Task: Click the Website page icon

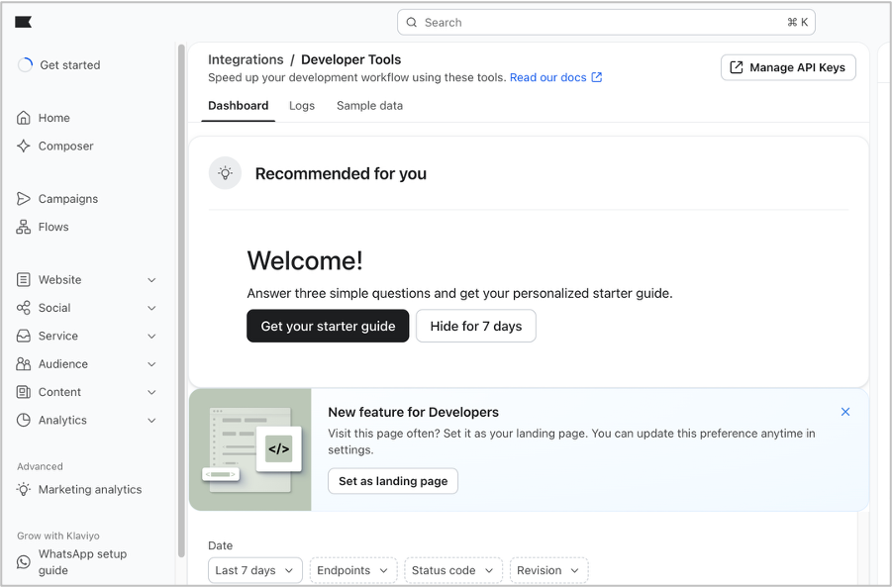Action: [x=24, y=279]
